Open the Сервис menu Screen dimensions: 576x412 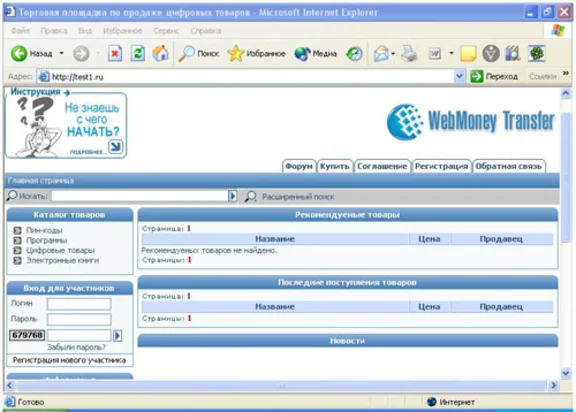pos(166,31)
